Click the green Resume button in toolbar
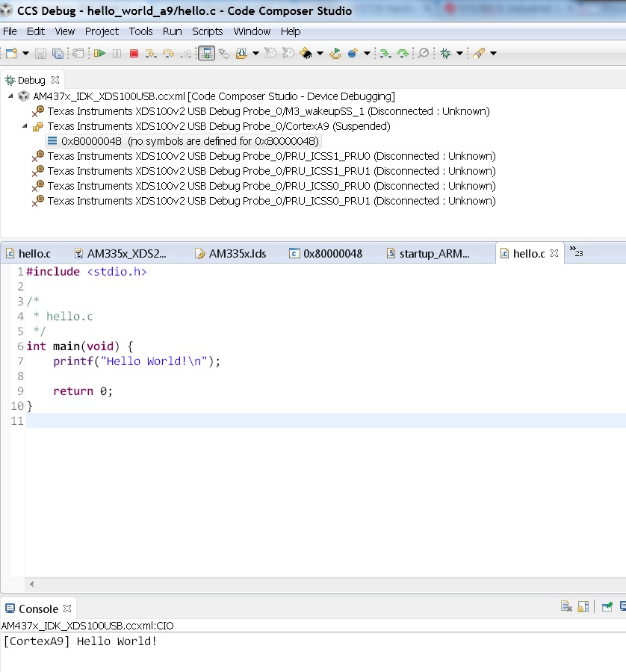 pos(99,53)
